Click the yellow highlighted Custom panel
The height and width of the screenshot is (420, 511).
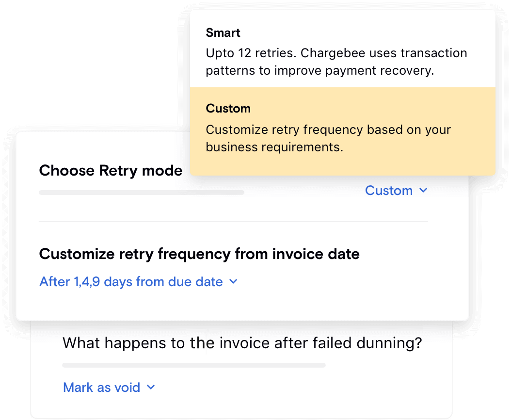tap(343, 131)
